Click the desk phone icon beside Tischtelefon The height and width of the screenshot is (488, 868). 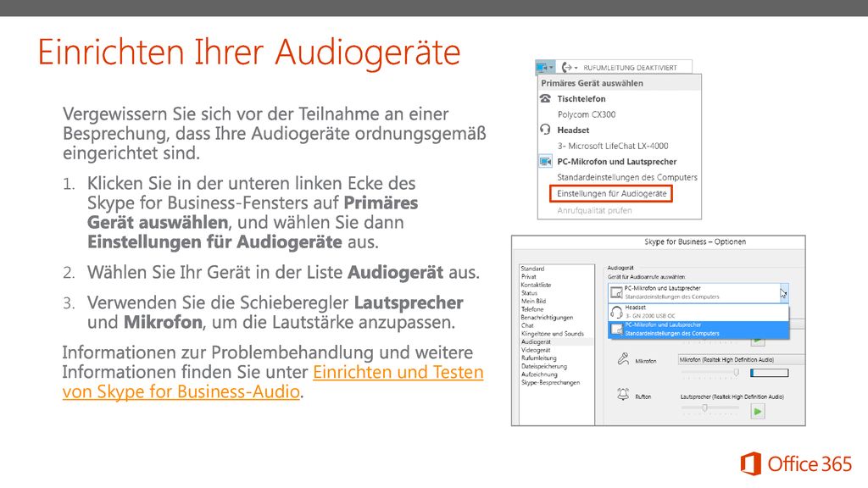pos(545,98)
